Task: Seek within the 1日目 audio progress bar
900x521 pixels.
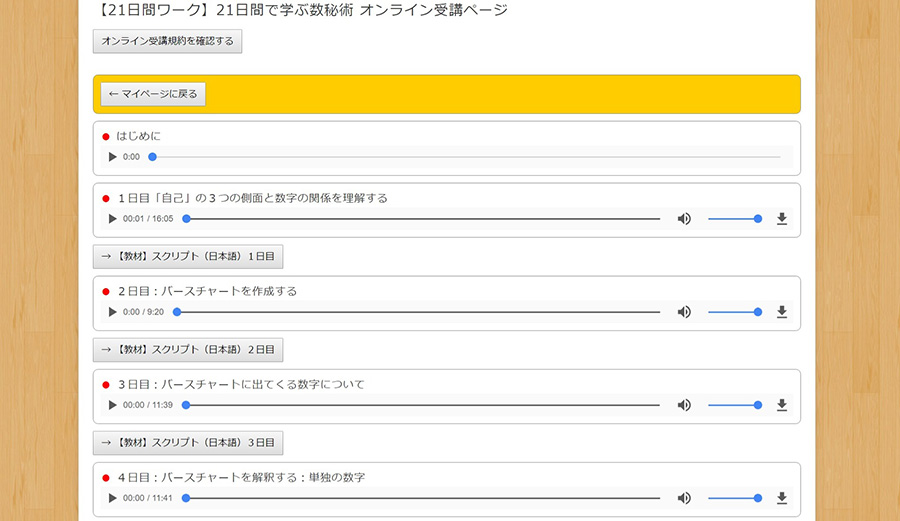Action: 421,219
